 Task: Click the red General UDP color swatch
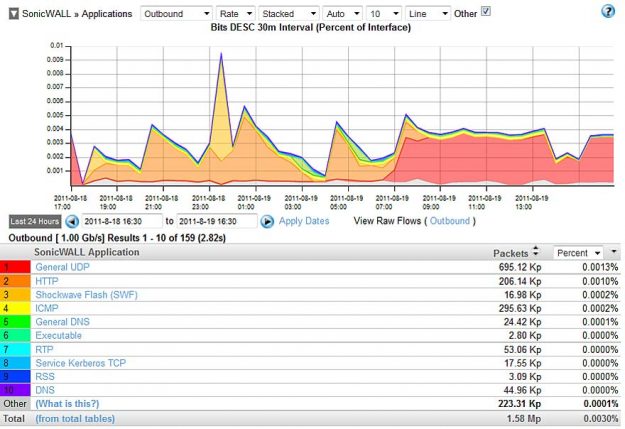coord(12,268)
